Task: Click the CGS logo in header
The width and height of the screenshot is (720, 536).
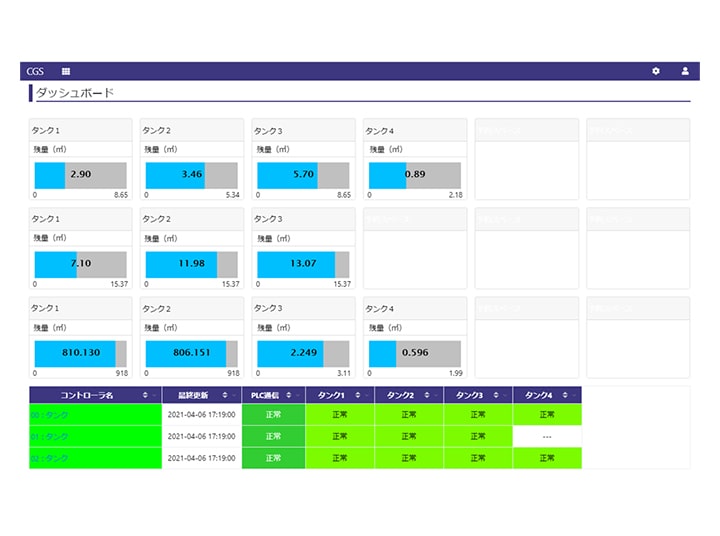Action: tap(35, 71)
